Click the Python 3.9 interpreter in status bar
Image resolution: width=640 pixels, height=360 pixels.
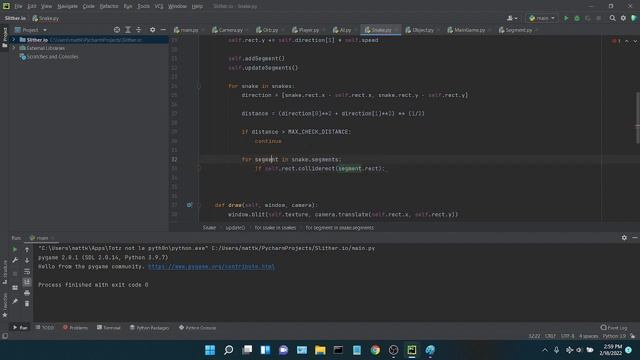614,336
